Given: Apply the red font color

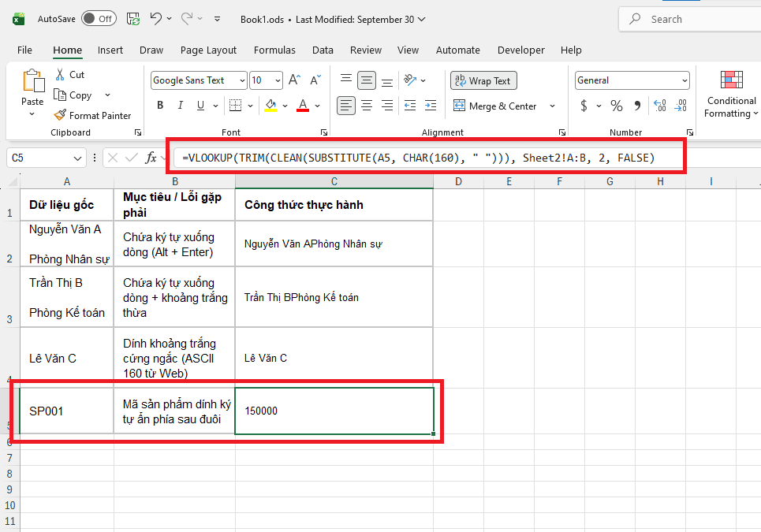Looking at the screenshot, I should (x=303, y=106).
